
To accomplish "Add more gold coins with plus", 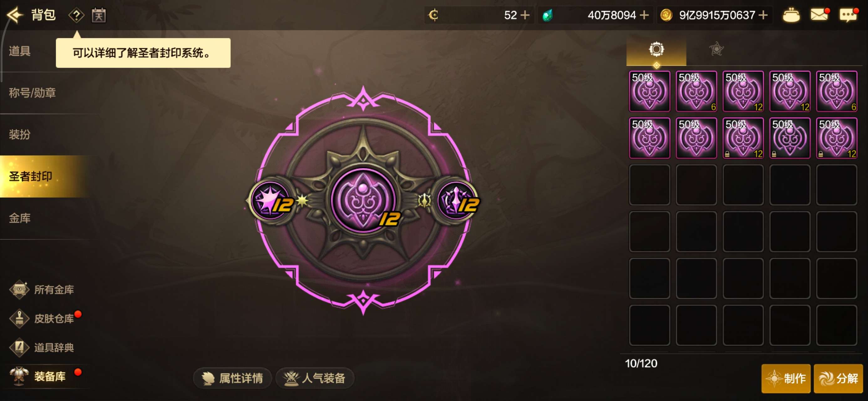I will tap(763, 15).
